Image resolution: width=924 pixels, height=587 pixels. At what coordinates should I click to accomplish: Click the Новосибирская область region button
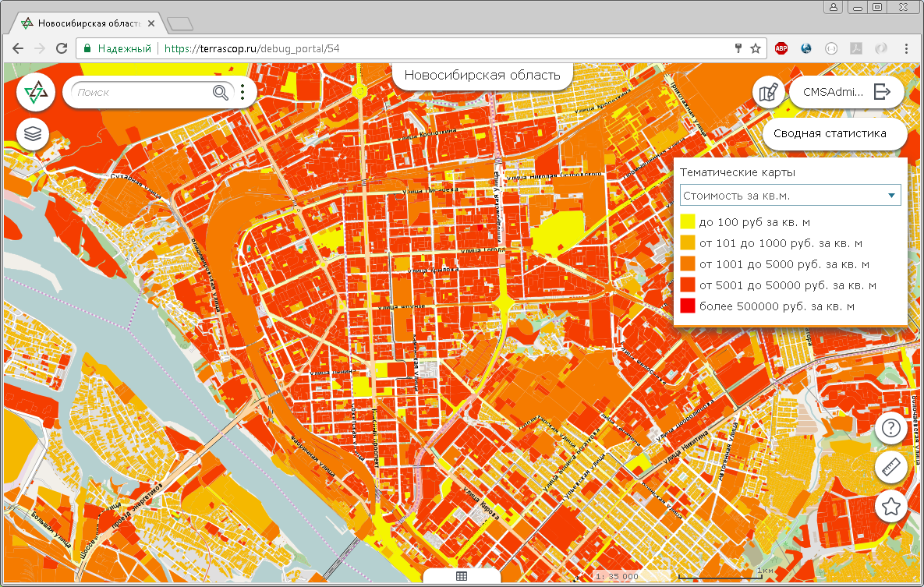482,76
